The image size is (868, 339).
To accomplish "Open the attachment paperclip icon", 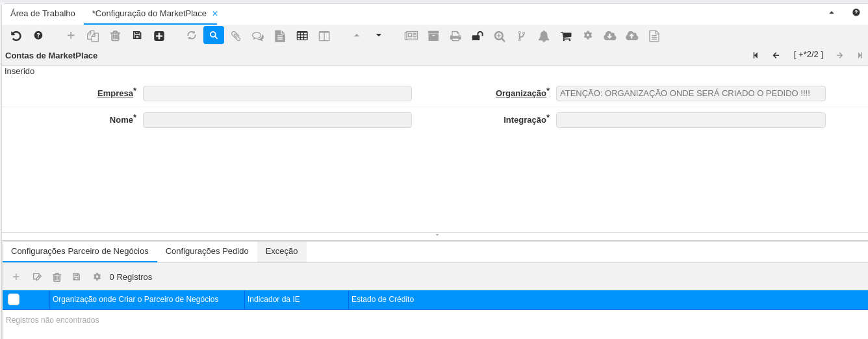I will pyautogui.click(x=236, y=36).
